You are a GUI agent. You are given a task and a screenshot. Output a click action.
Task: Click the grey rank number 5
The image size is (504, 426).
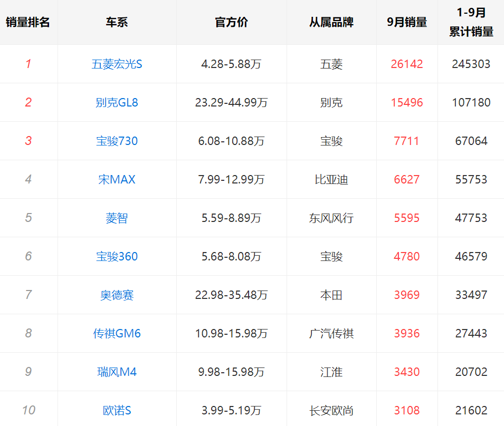point(28,218)
